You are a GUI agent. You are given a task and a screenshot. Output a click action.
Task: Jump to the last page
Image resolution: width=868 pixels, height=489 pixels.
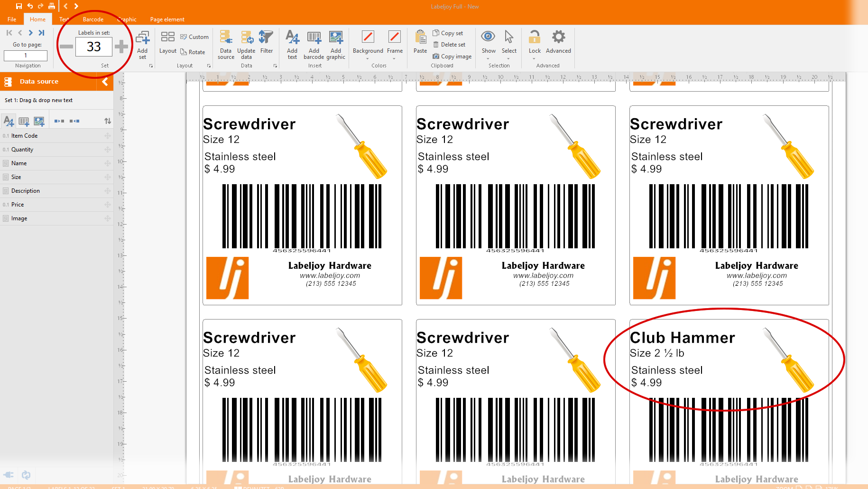(42, 33)
